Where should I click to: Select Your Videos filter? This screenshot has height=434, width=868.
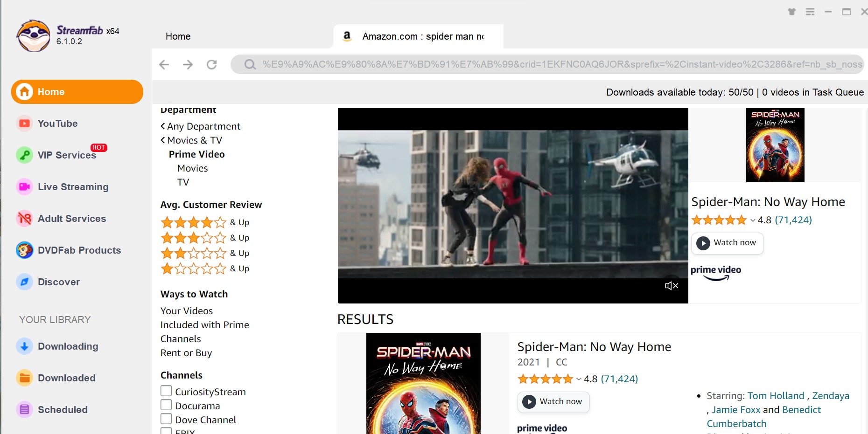(x=187, y=311)
